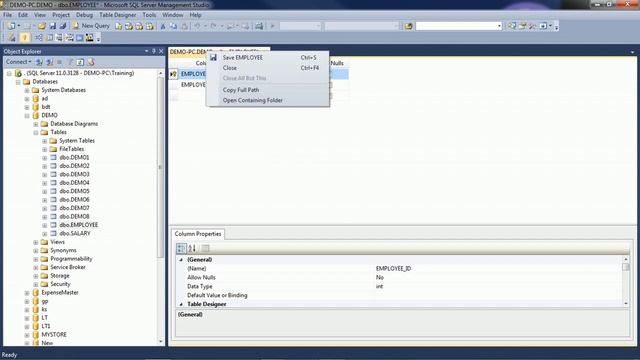Click the Generate Change Script icon in designer toolbar

[11, 38]
